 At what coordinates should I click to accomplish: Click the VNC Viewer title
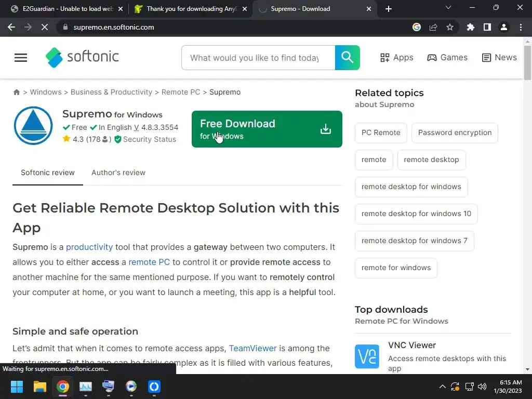pyautogui.click(x=412, y=345)
